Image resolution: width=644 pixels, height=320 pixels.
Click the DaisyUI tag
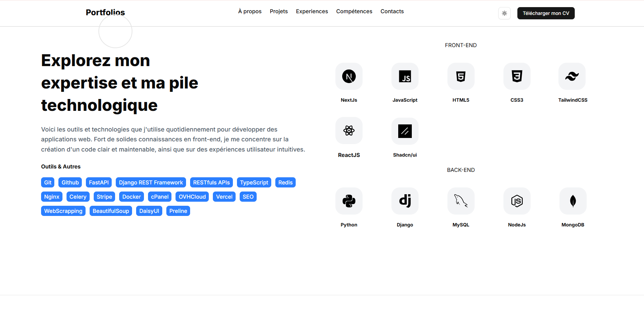pyautogui.click(x=149, y=211)
